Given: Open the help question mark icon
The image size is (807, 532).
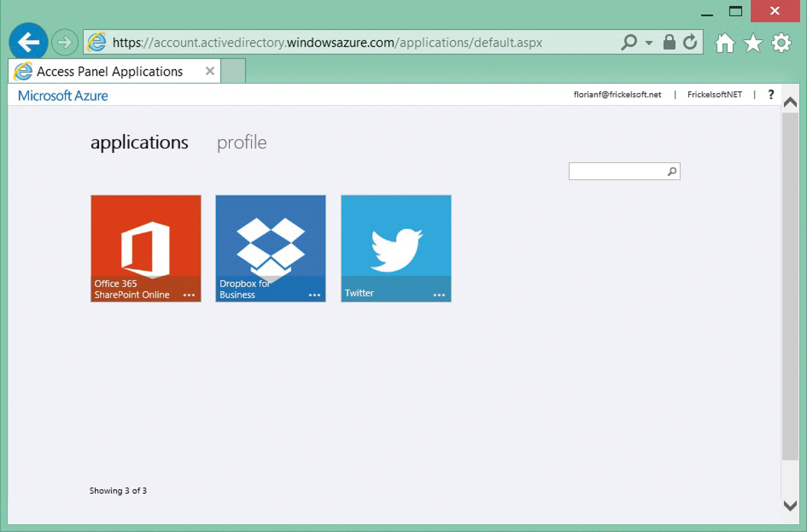Looking at the screenshot, I should [771, 94].
